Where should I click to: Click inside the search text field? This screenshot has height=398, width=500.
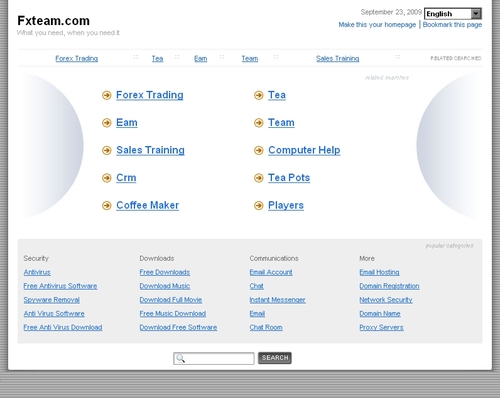pyautogui.click(x=214, y=358)
